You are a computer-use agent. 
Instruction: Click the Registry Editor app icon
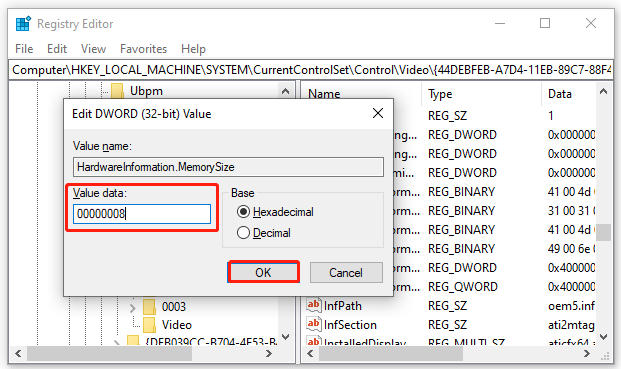23,24
